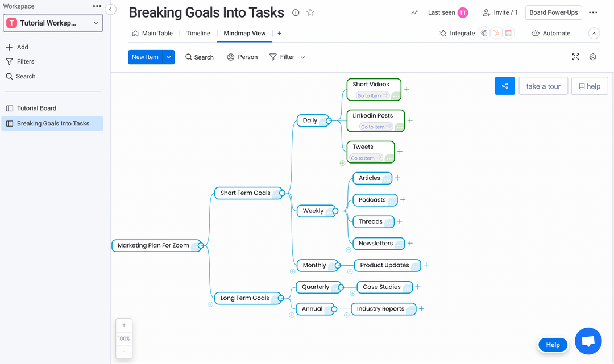Open the Automate panel
The height and width of the screenshot is (364, 614).
click(x=550, y=33)
